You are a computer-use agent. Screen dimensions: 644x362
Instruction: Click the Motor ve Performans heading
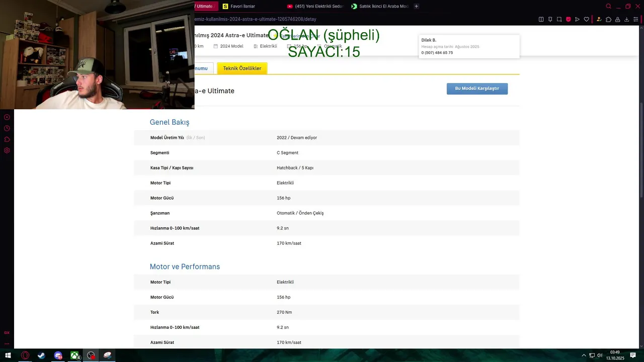pyautogui.click(x=185, y=266)
